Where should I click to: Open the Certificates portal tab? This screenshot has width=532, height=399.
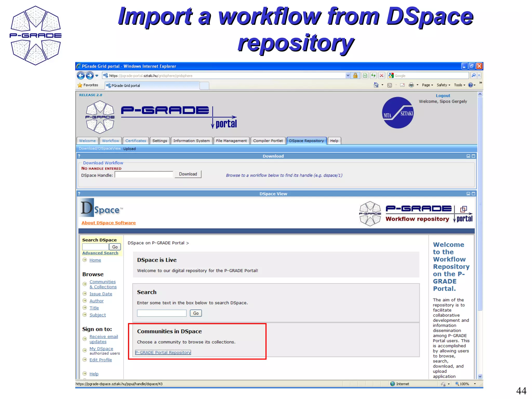pos(136,141)
